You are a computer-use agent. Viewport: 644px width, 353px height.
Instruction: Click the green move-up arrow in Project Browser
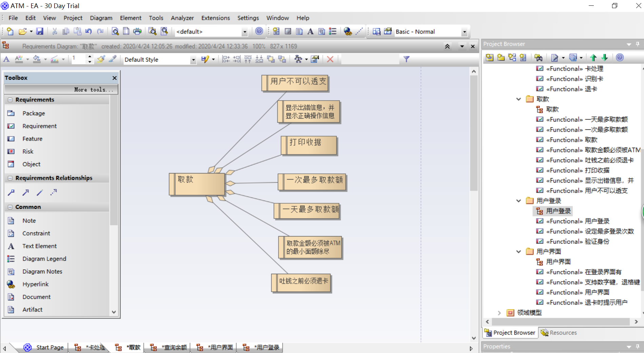(x=593, y=58)
